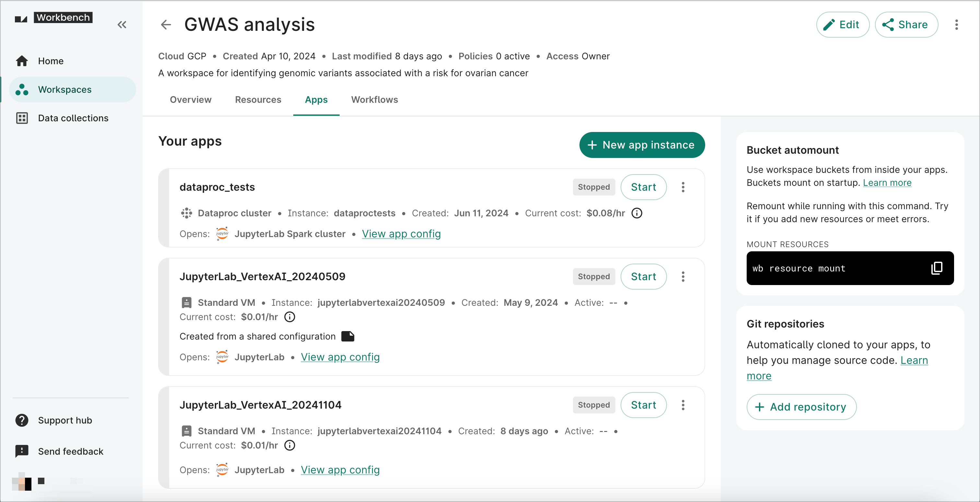Click New app instance button
This screenshot has height=502, width=980.
(641, 145)
